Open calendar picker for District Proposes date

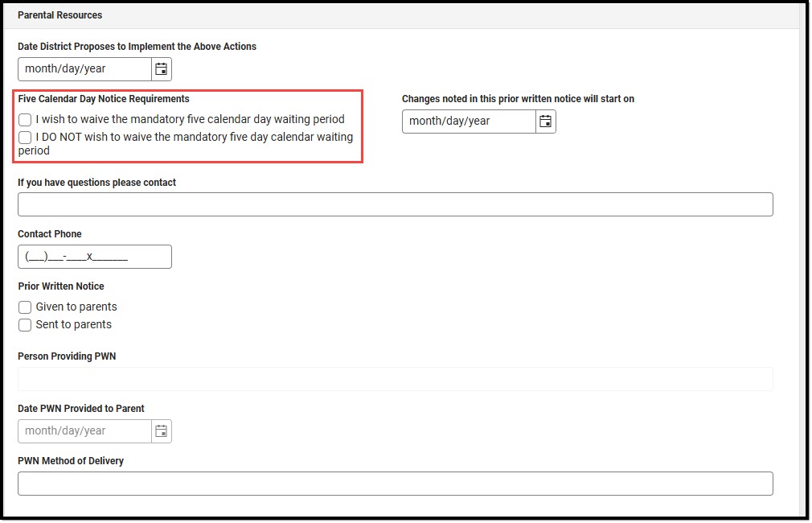pos(161,69)
